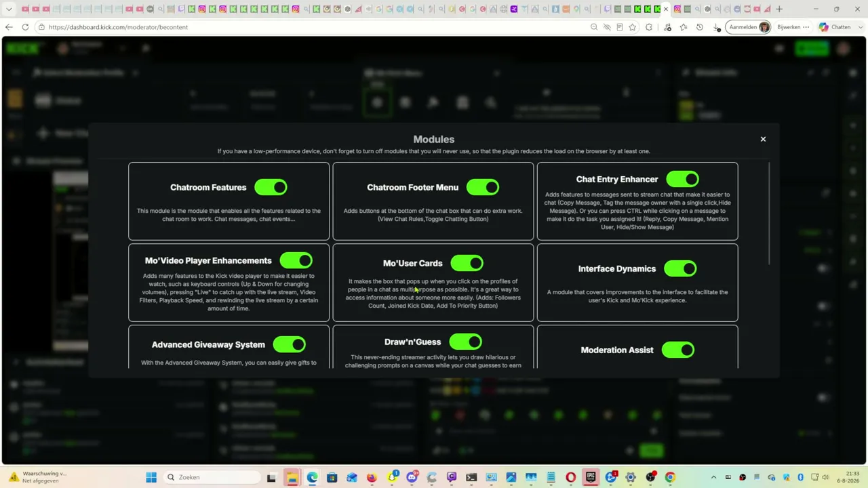
Task: Open the favorites list icon
Action: click(x=684, y=27)
